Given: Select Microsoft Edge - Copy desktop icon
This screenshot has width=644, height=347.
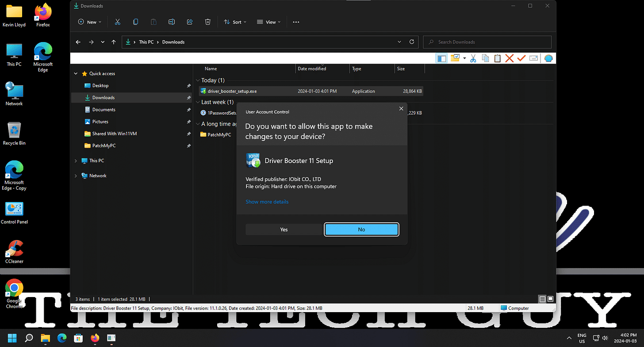Looking at the screenshot, I should click(x=14, y=176).
